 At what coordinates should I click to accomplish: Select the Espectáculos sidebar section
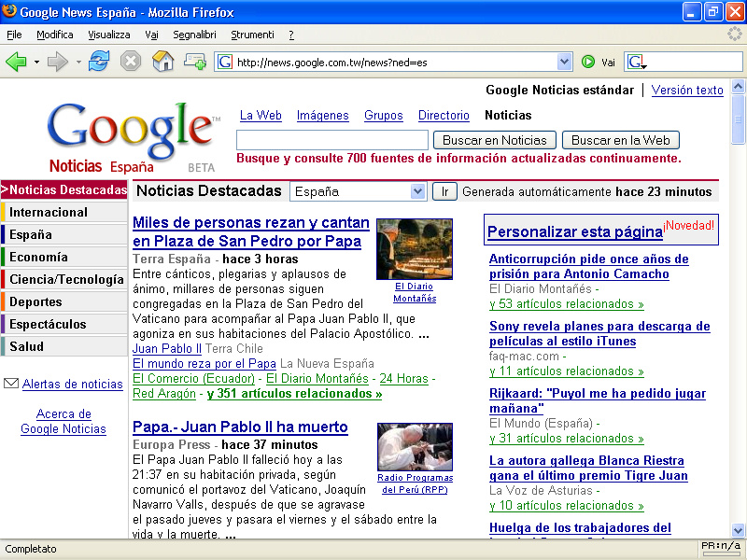[63, 324]
